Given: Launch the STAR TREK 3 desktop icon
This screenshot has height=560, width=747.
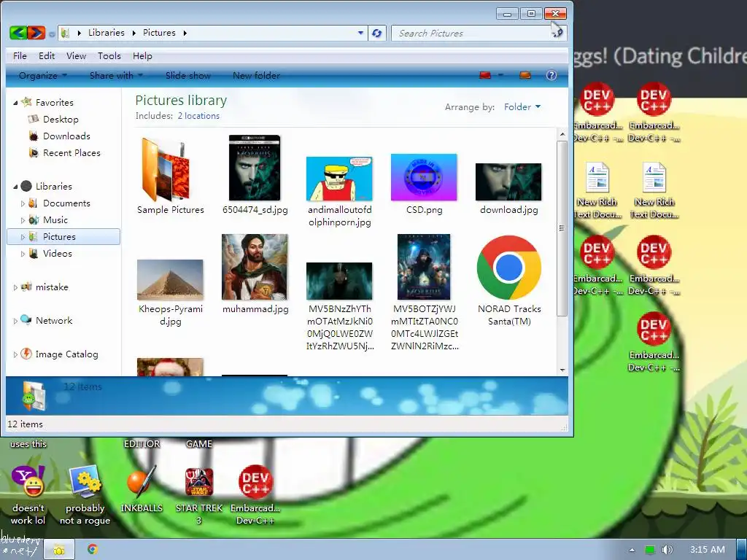Looking at the screenshot, I should (198, 495).
